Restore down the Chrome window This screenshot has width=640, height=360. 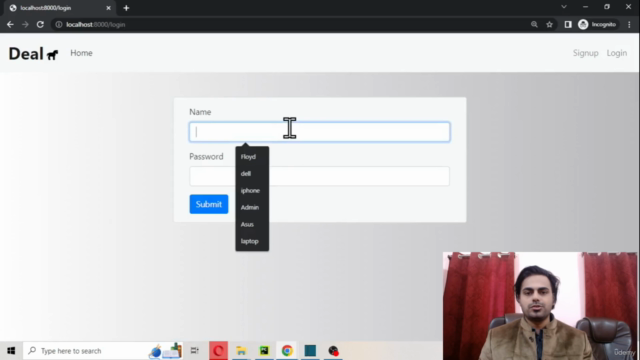coord(607,7)
